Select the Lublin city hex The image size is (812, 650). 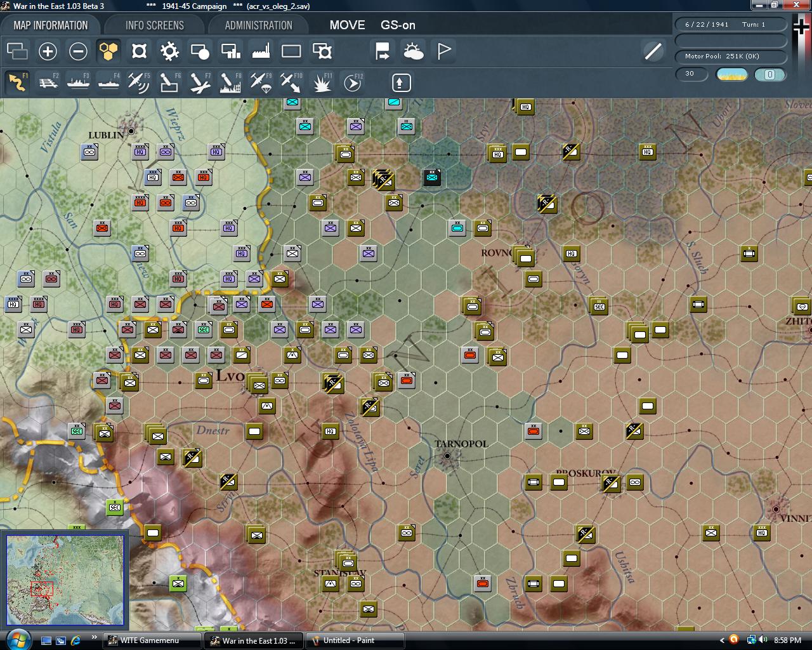(x=131, y=131)
